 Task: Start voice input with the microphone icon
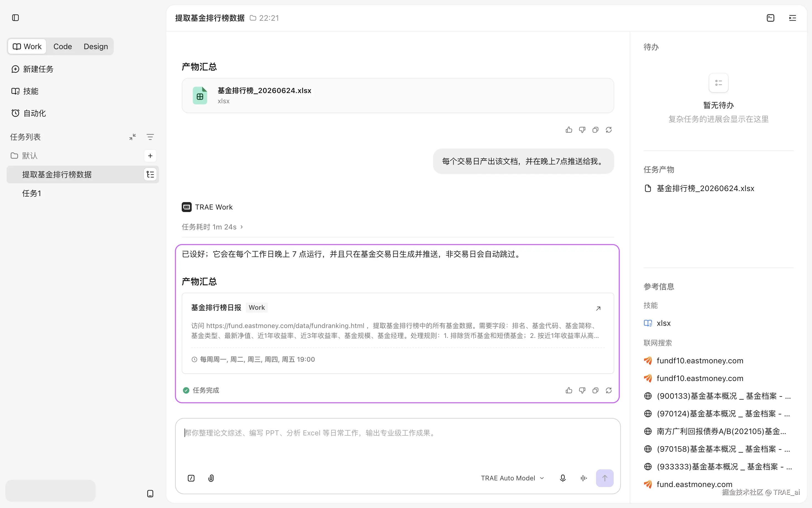pos(563,478)
